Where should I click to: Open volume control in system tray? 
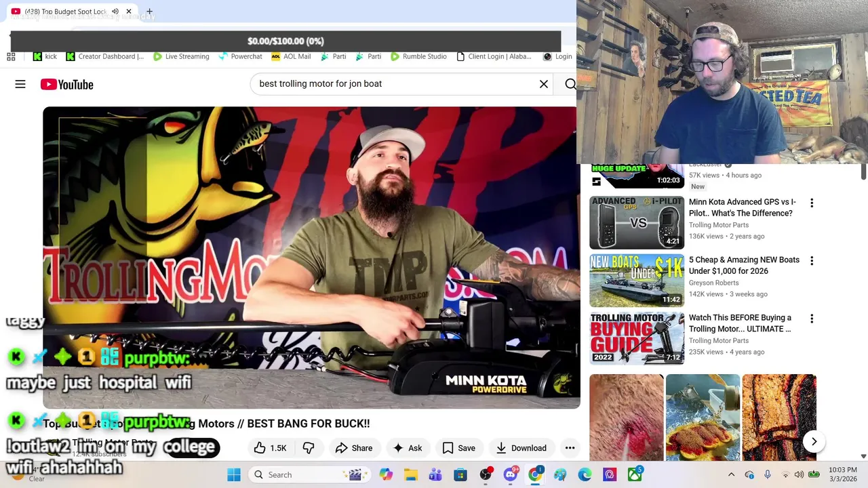(x=800, y=474)
